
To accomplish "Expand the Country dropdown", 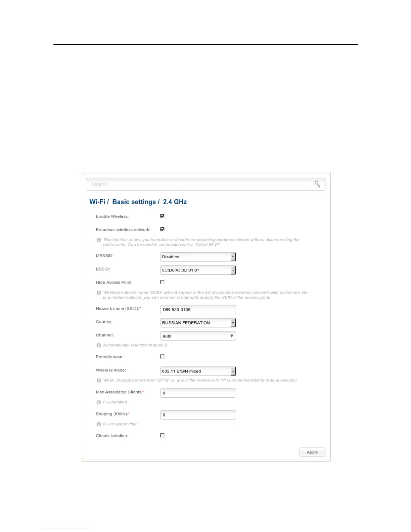I will (198, 323).
